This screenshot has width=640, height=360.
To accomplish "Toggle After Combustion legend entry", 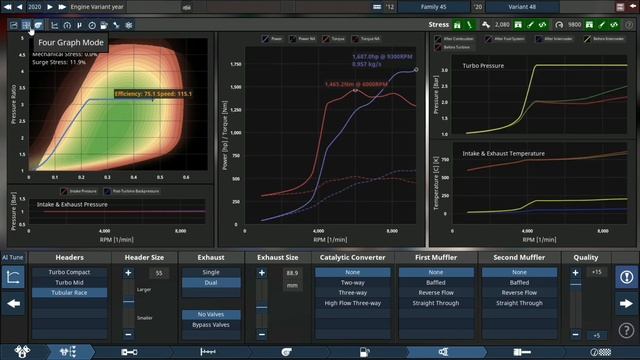I will click(x=454, y=39).
